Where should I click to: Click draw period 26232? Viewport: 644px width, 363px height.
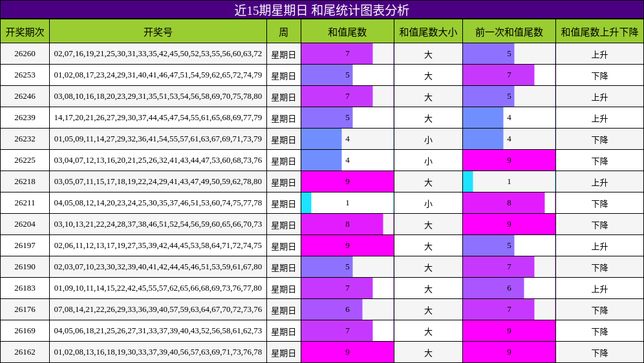pos(25,139)
